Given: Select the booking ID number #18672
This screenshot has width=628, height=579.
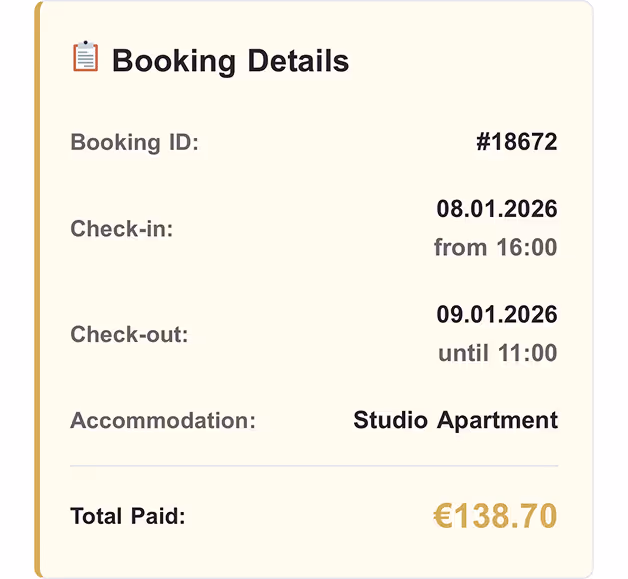Looking at the screenshot, I should pos(516,142).
